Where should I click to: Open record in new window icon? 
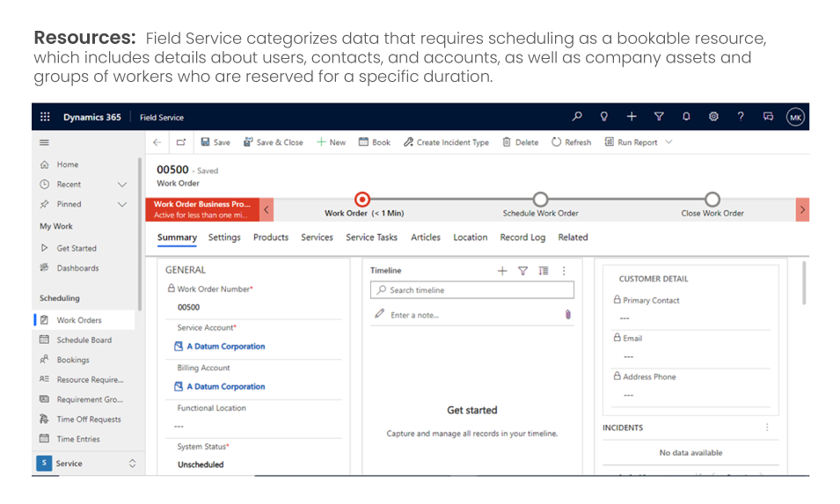point(181,142)
